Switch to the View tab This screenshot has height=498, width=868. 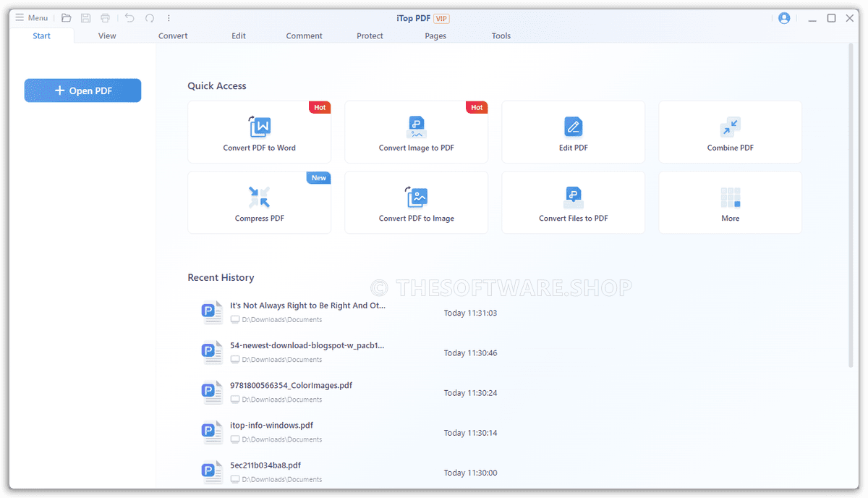[x=107, y=35]
